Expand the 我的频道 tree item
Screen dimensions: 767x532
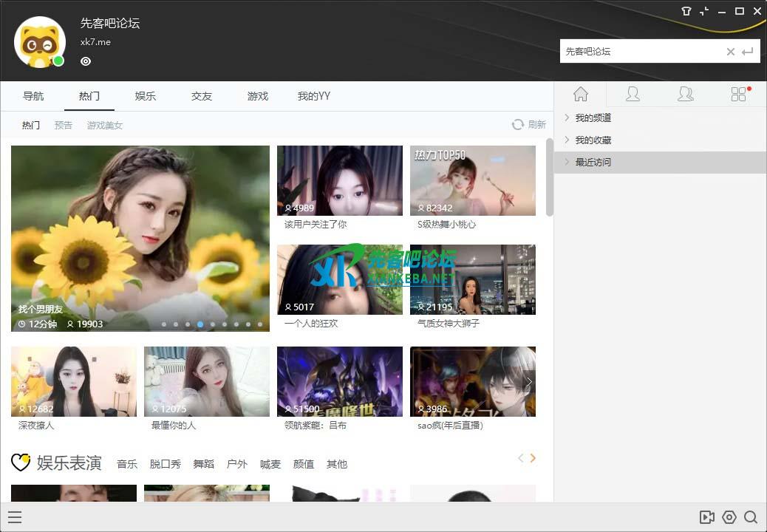tap(593, 117)
